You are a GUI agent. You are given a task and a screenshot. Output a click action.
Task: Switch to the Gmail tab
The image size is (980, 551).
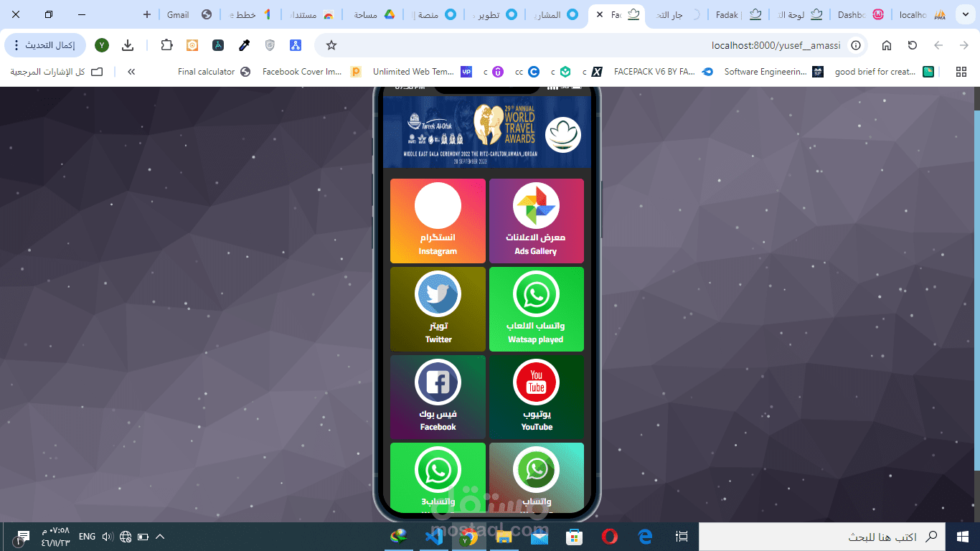tap(189, 14)
